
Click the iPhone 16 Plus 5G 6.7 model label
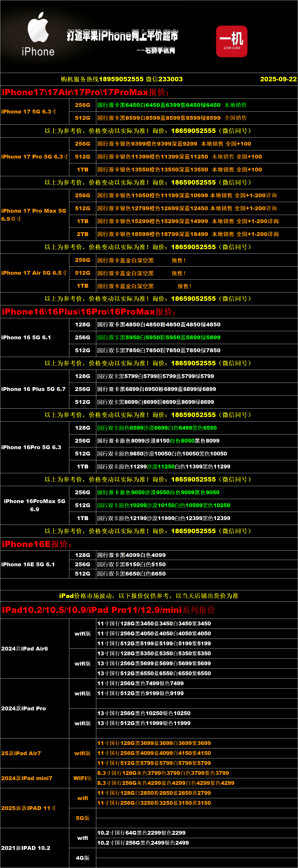(x=33, y=389)
